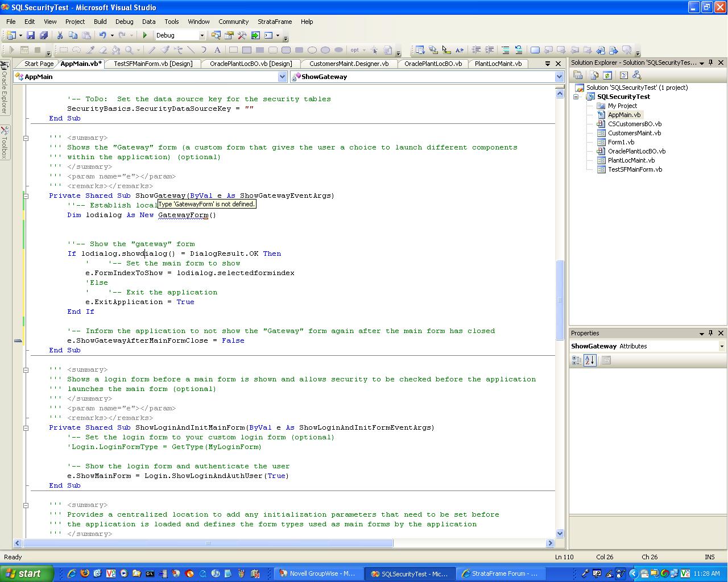
Task: Collapse the SQLSecurityTest project node
Action: (x=576, y=97)
